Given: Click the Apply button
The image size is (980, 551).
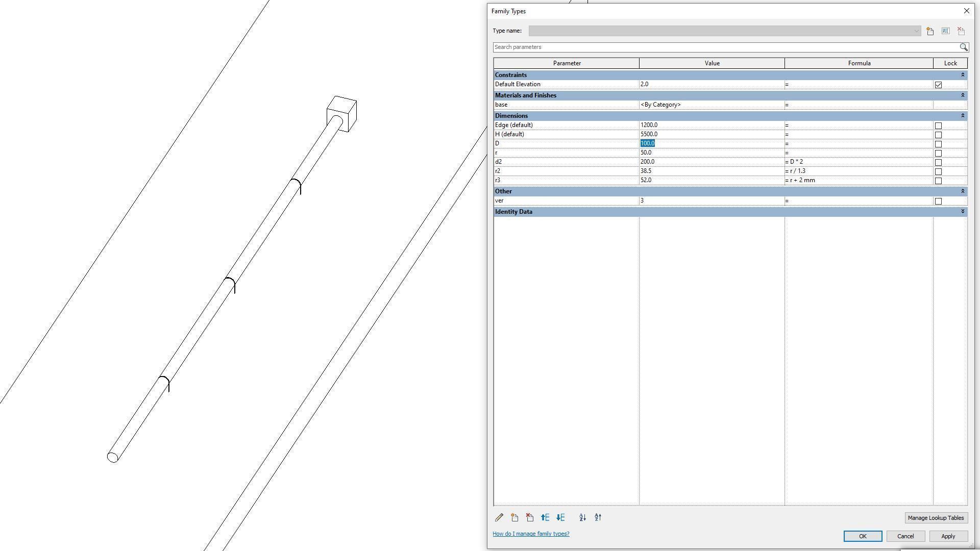Looking at the screenshot, I should [948, 536].
